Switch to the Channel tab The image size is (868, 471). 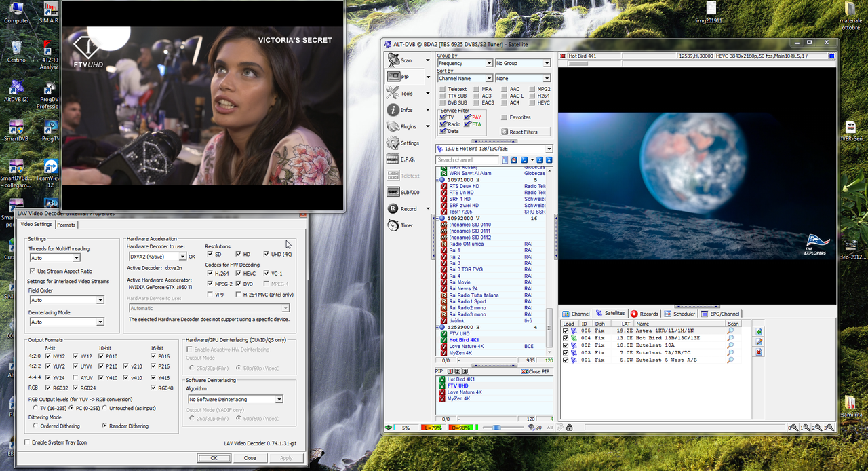(x=576, y=314)
